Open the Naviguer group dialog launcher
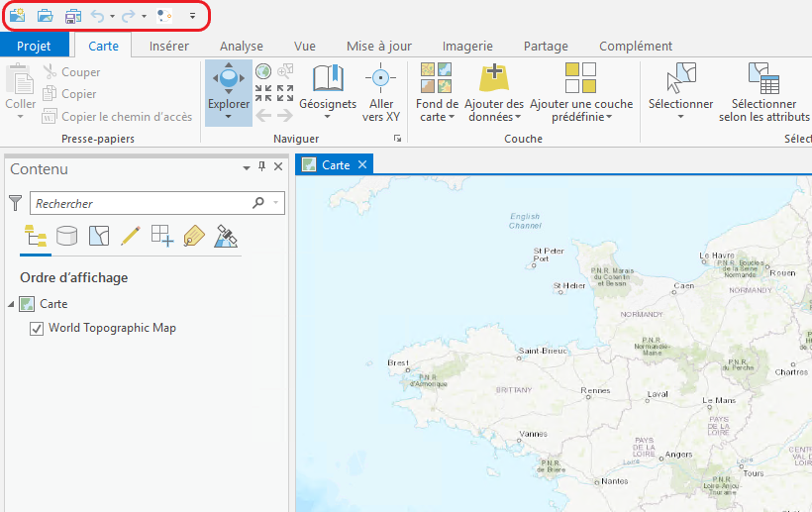812x512 pixels. point(397,139)
